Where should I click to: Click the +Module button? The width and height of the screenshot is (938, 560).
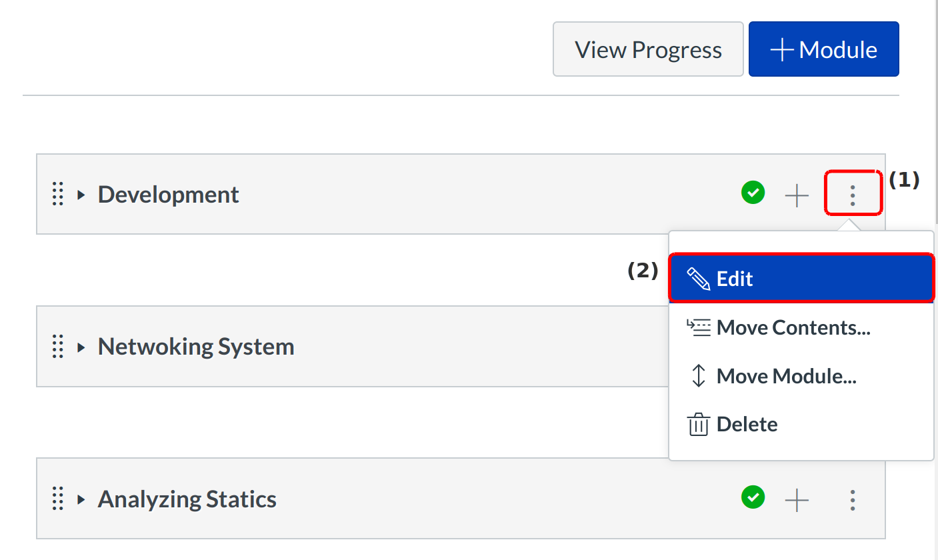823,49
